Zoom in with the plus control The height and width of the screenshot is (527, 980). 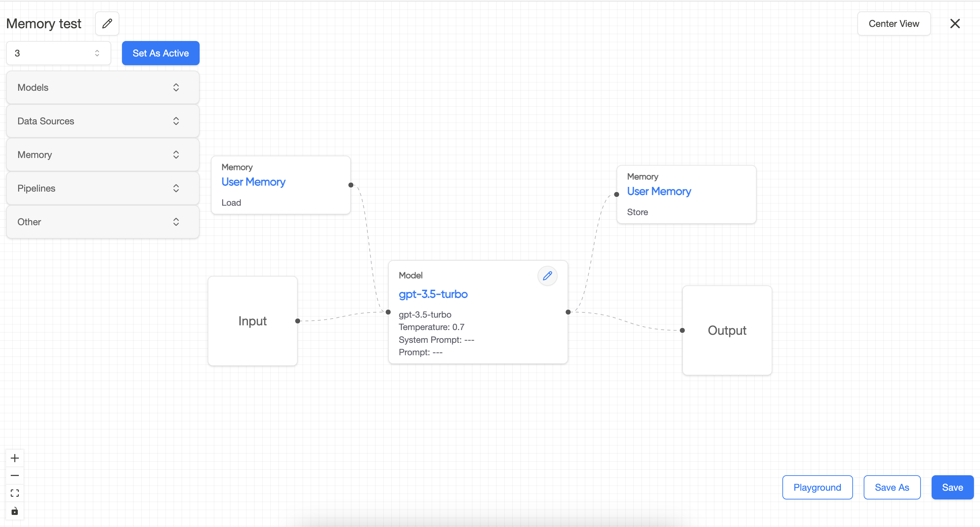point(15,458)
